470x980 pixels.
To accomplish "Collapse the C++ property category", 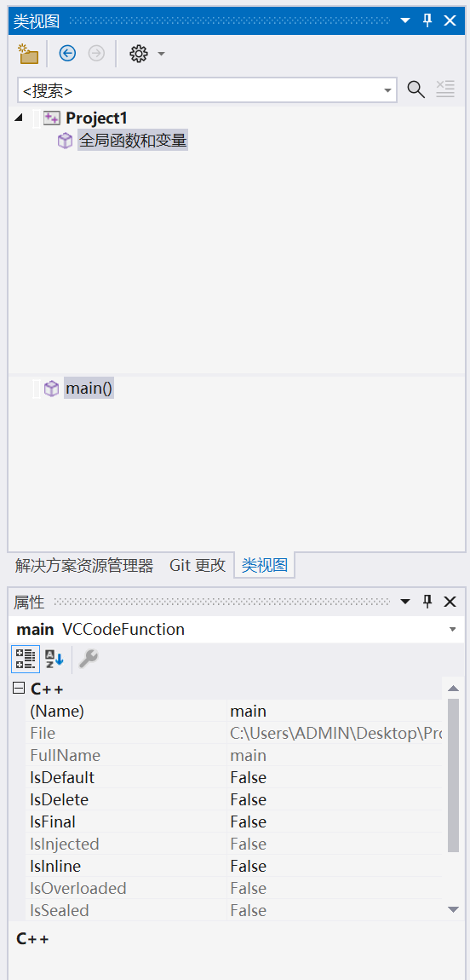I will (19, 689).
